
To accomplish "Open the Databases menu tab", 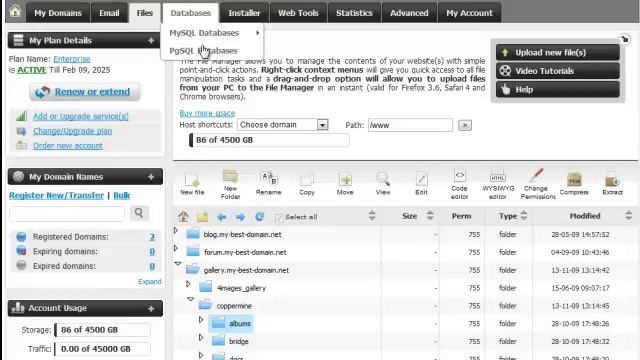I will [x=191, y=13].
